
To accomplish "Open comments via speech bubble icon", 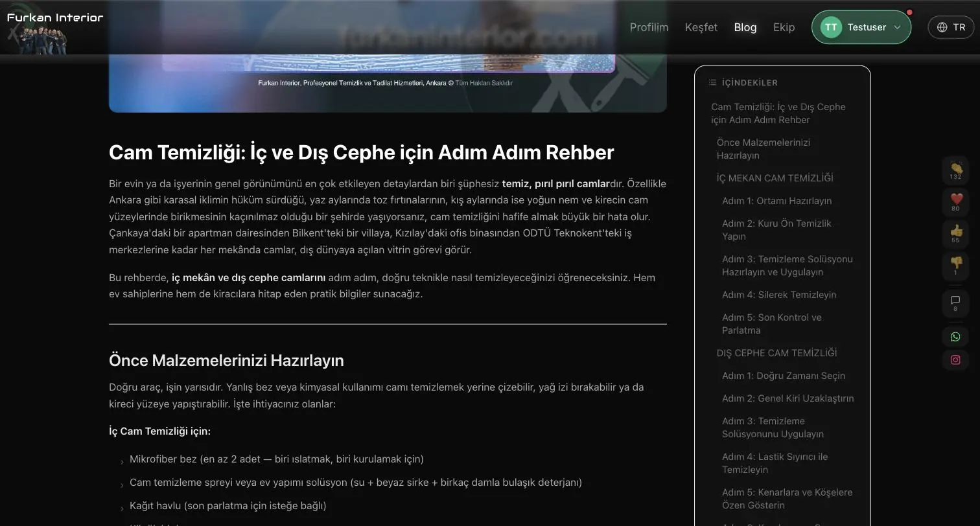I will click(x=955, y=301).
